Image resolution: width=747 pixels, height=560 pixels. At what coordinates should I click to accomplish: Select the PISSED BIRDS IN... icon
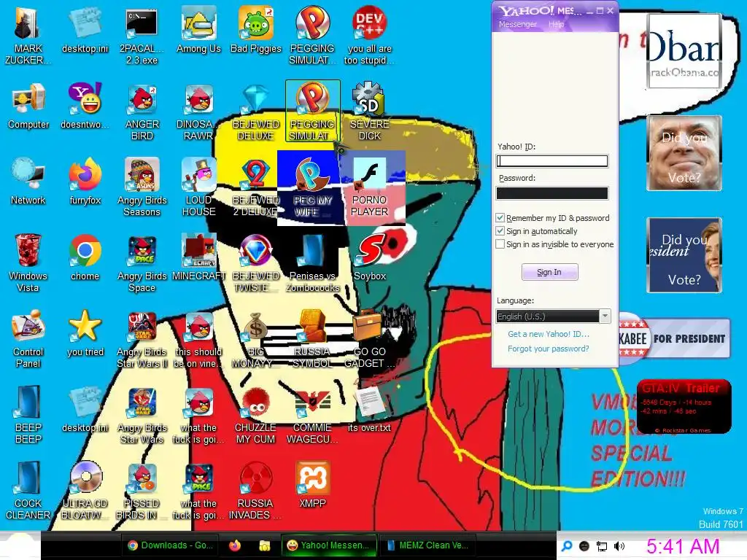pos(142,491)
